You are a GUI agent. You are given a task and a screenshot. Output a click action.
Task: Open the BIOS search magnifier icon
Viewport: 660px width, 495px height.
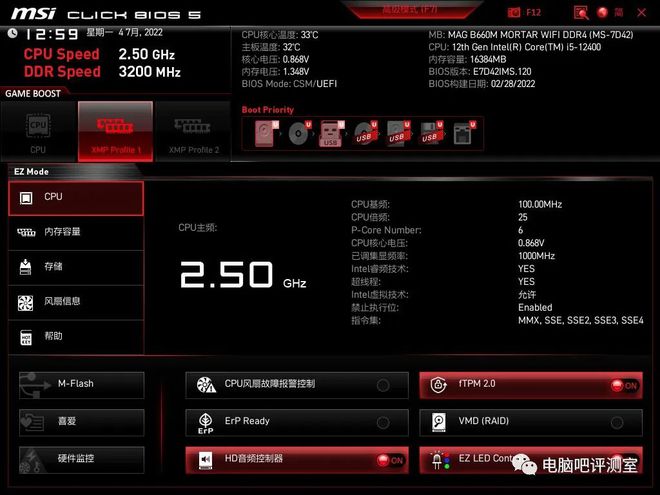pyautogui.click(x=581, y=13)
